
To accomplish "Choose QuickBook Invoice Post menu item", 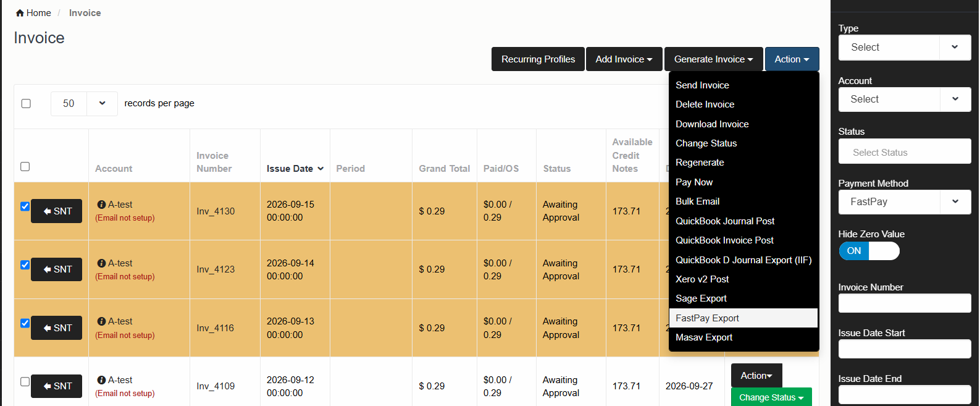I will [x=743, y=240].
